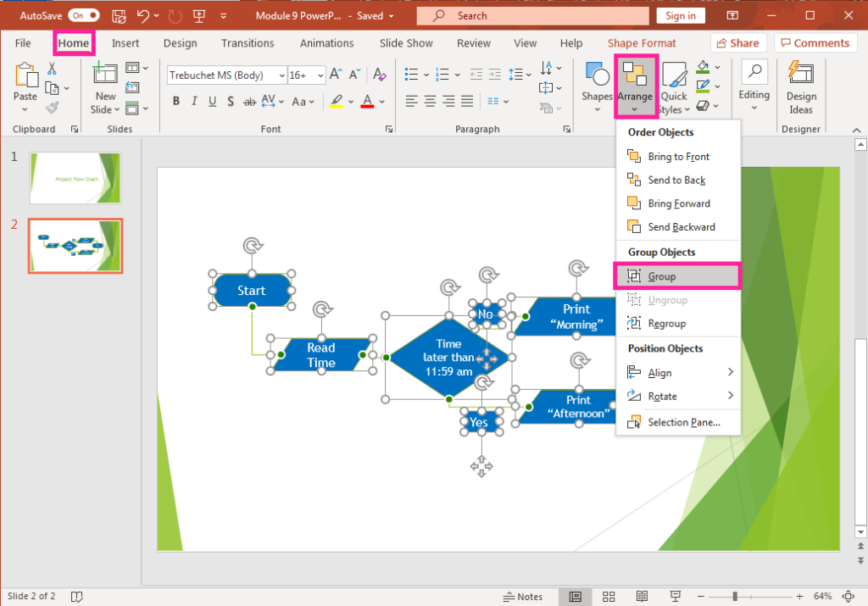Click the New Slide icon
868x606 pixels.
coord(105,86)
